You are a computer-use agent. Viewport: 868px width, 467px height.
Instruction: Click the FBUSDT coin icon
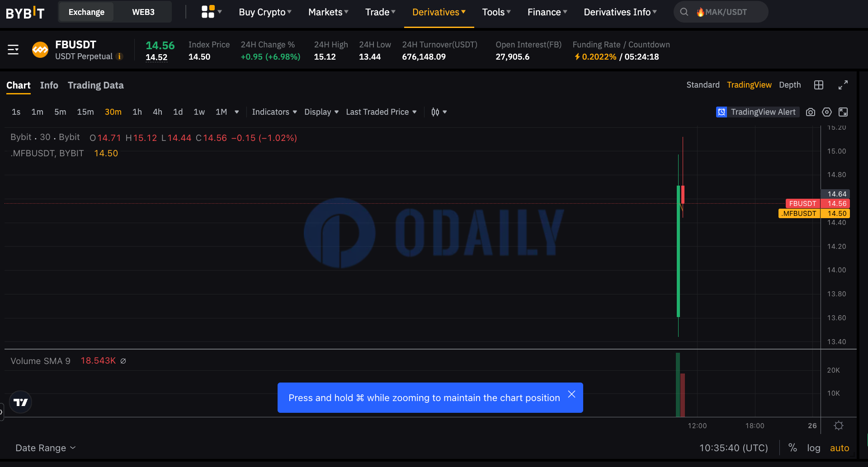coord(40,50)
